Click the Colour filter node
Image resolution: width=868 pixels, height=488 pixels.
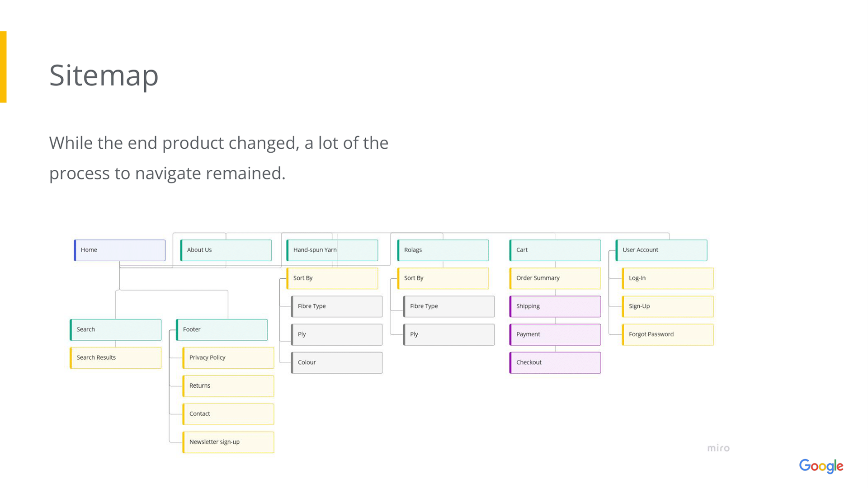click(x=337, y=362)
